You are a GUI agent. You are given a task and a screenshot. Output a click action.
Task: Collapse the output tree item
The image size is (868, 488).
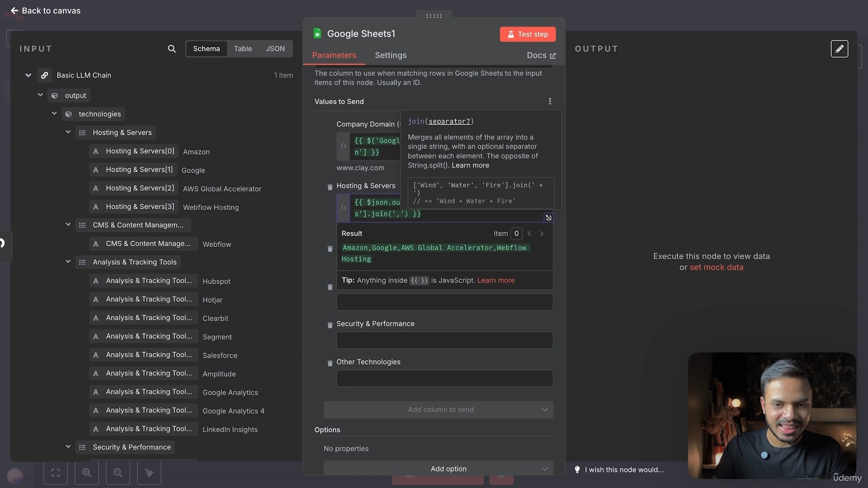[x=40, y=95]
